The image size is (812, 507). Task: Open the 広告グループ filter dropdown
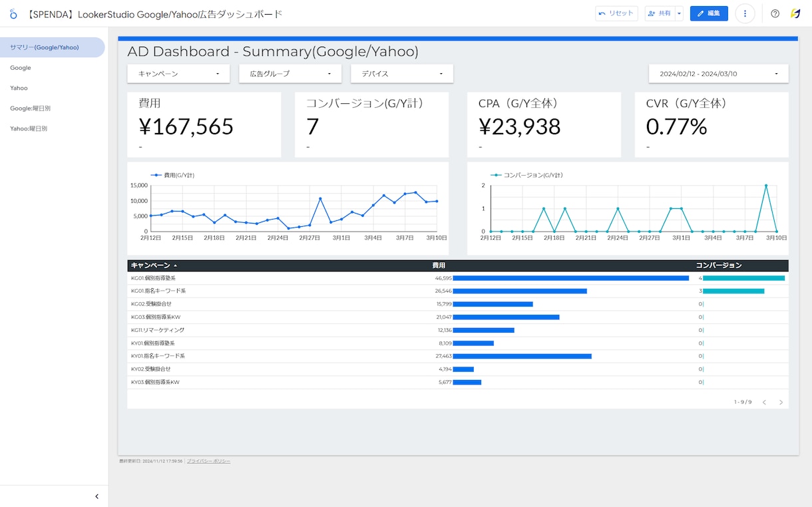point(290,74)
